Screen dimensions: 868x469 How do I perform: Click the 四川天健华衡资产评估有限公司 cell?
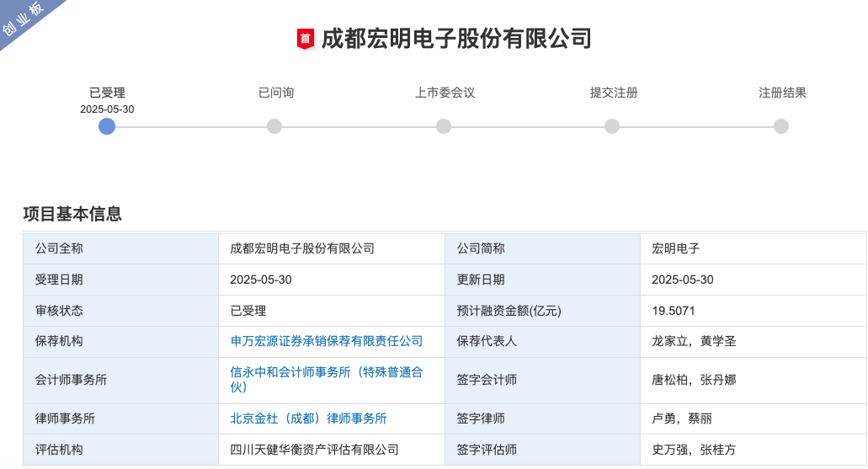(314, 450)
